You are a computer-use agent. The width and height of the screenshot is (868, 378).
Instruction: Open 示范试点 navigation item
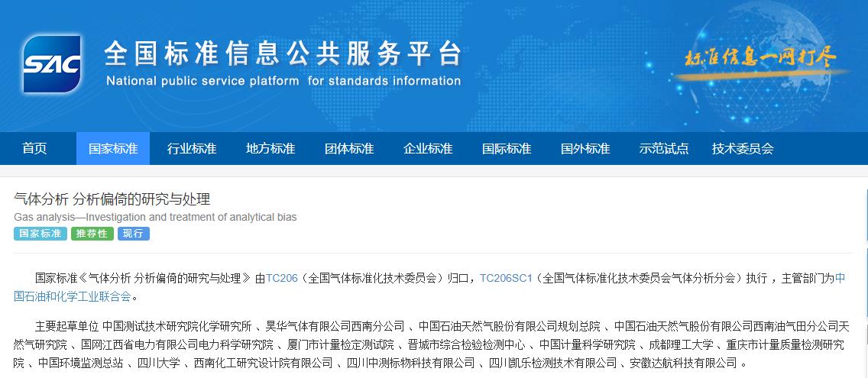(x=664, y=149)
